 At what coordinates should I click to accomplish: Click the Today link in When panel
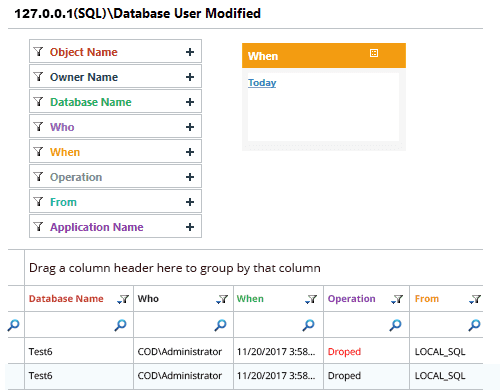point(262,82)
